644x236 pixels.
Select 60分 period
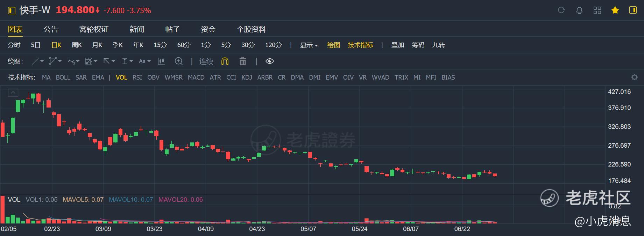184,45
